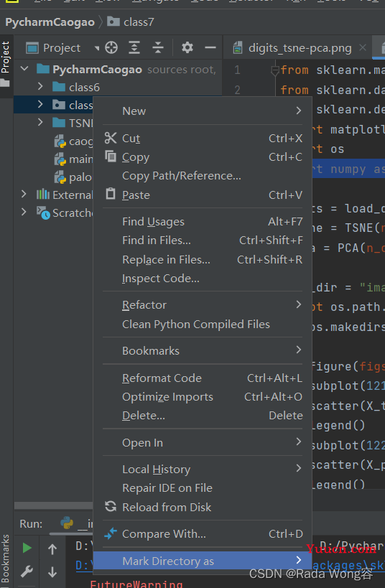Click the Collapse All icon in Project toolbar
The width and height of the screenshot is (385, 588).
158,47
